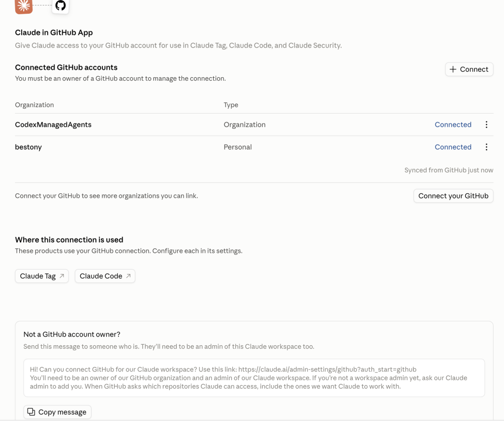Select the bestony personal account row
Image resolution: width=504 pixels, height=422 pixels.
[x=254, y=147]
